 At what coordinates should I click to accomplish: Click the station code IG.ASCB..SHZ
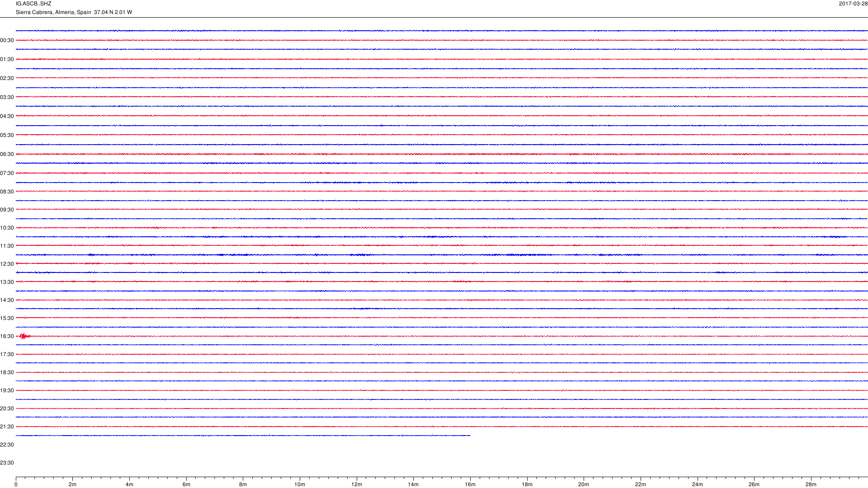click(x=33, y=4)
